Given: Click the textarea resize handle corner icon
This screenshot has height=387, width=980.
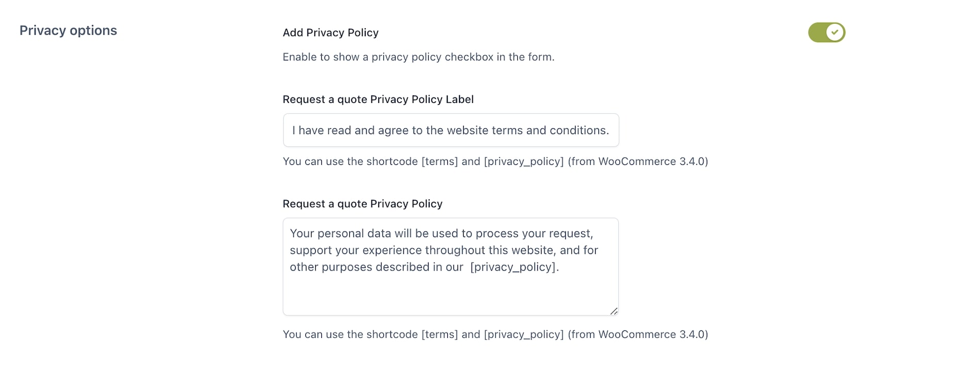Looking at the screenshot, I should pyautogui.click(x=613, y=311).
